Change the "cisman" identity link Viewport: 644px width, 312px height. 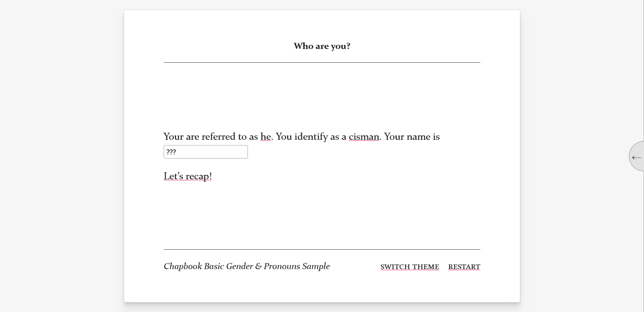coord(364,137)
